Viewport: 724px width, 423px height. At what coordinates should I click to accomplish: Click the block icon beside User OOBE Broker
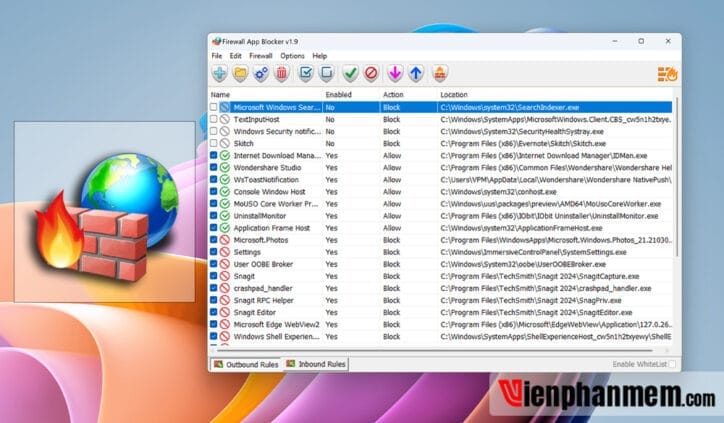pyautogui.click(x=225, y=264)
